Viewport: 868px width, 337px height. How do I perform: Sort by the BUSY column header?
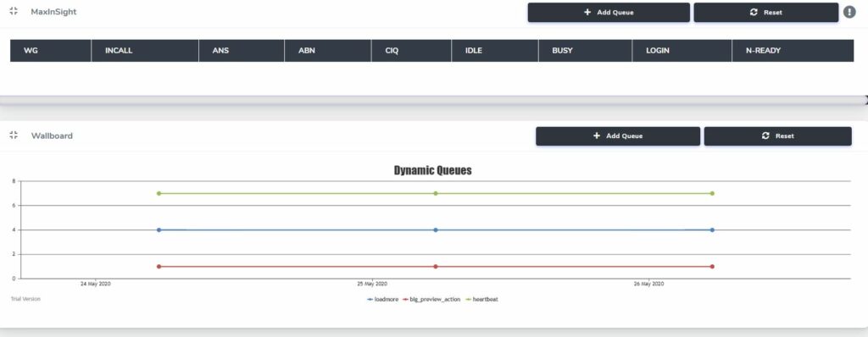pyautogui.click(x=585, y=50)
